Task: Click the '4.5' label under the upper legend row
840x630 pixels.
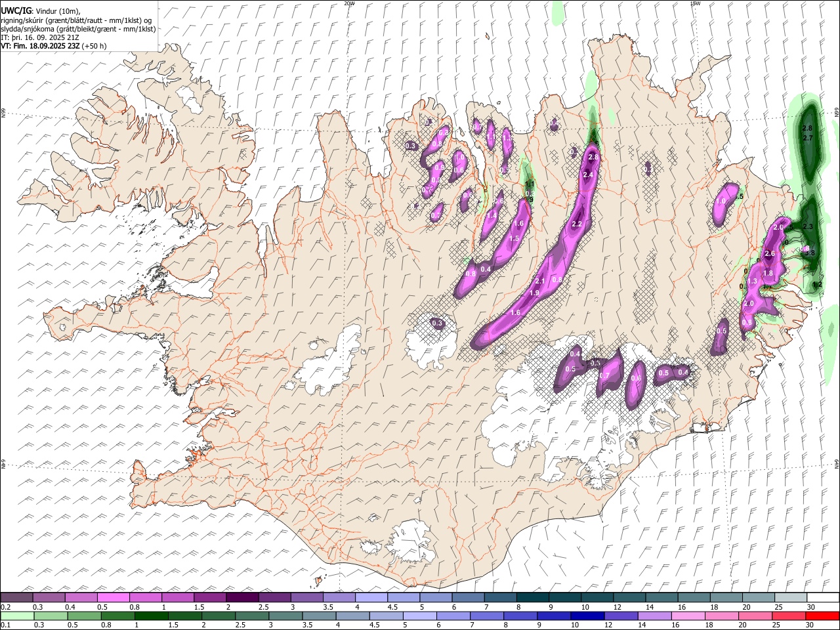Action: point(392,607)
